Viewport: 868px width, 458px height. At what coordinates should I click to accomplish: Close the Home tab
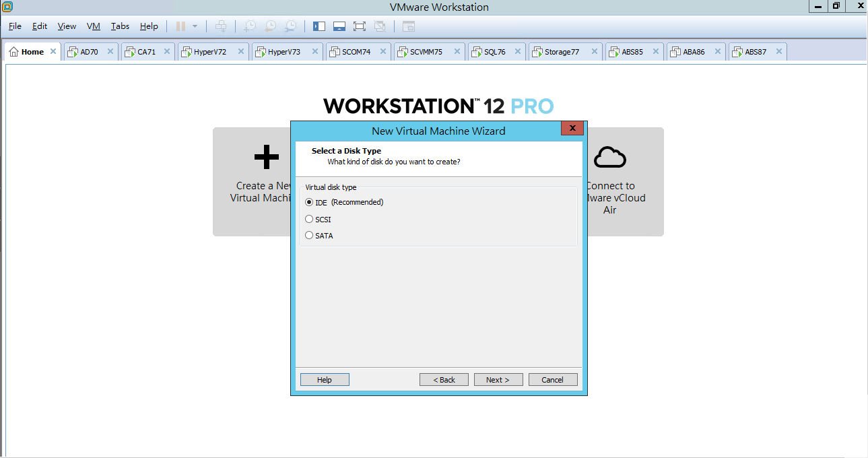pos(53,51)
